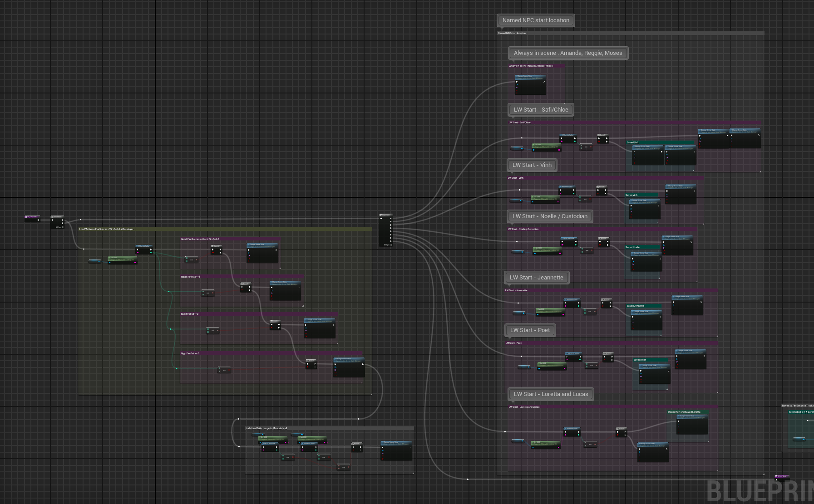814x504 pixels.
Task: Select the equals comparison node in Minor: FireFail ==1
Action: [x=207, y=293]
